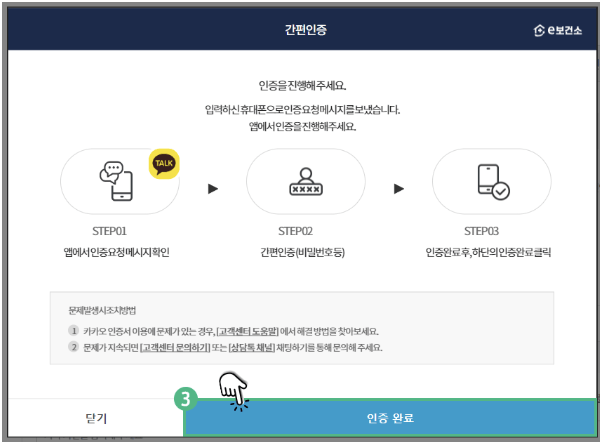Click the 인증 완료 button

[390, 418]
